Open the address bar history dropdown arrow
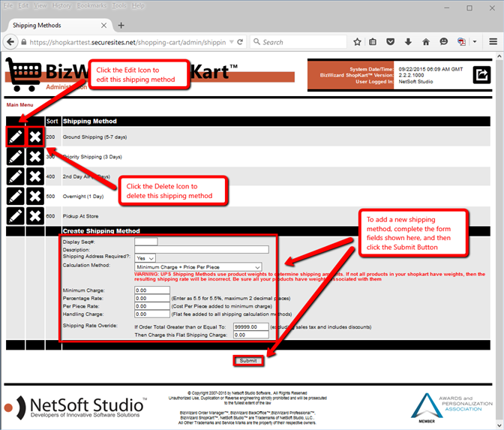The height and width of the screenshot is (430, 504). (232, 42)
